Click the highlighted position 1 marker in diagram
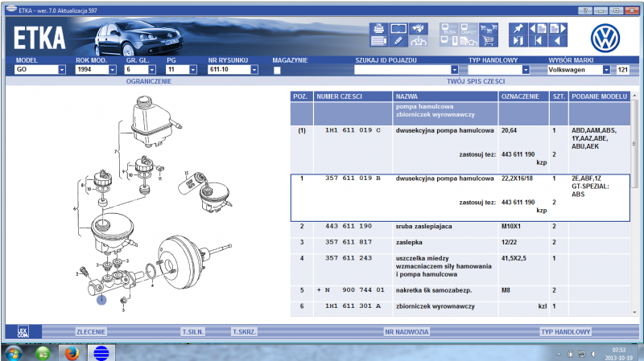The height and width of the screenshot is (361, 644). (x=101, y=300)
